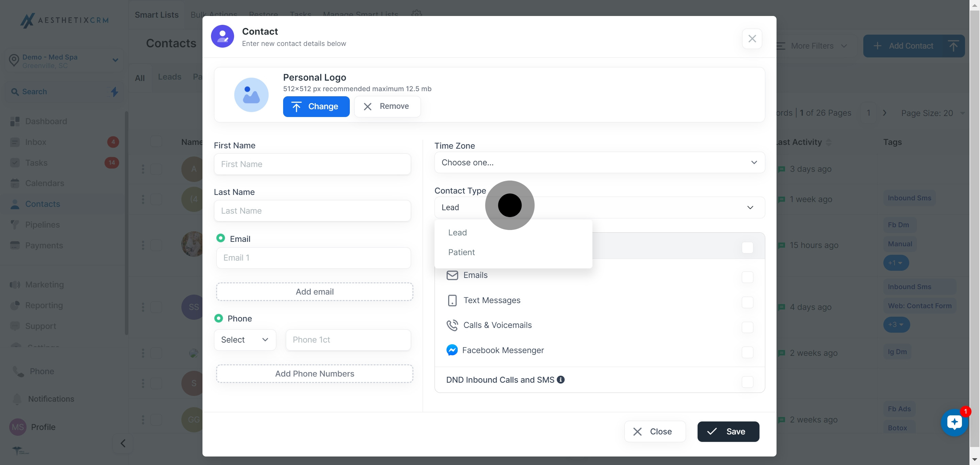Click the Save button
Viewport: 980px width, 465px height.
[x=728, y=431]
